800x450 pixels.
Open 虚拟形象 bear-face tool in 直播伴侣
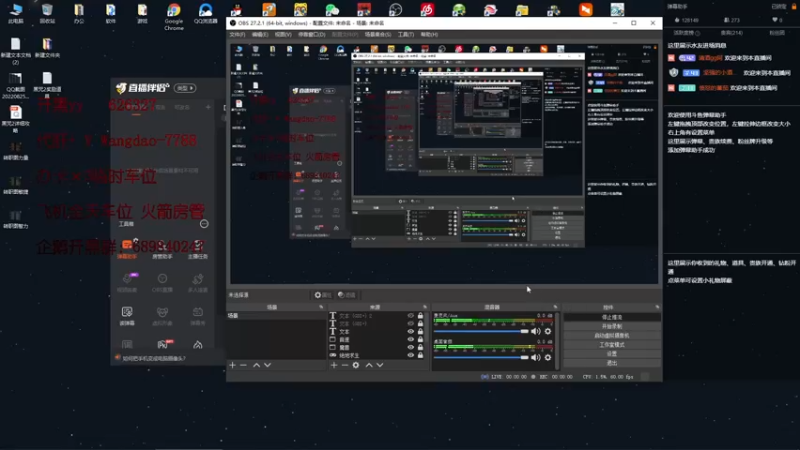(162, 316)
